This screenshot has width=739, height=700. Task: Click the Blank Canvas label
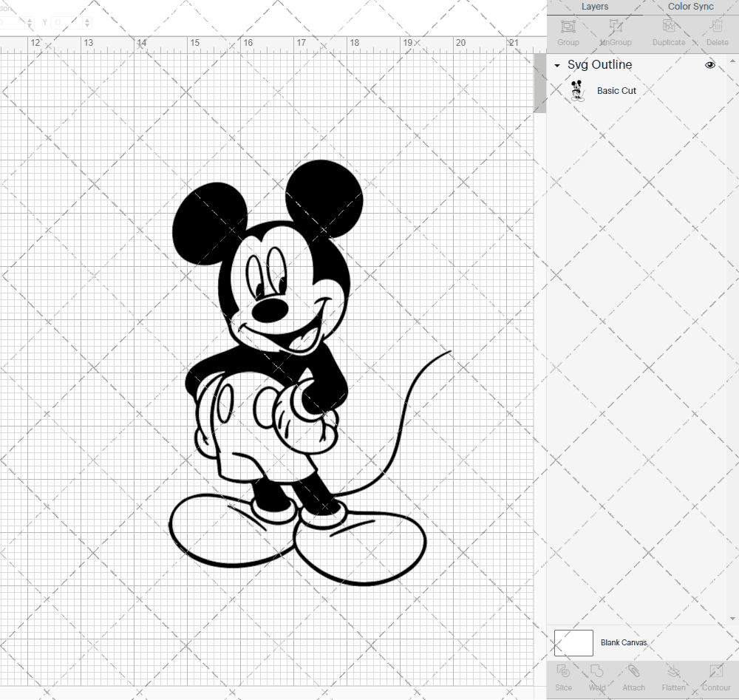point(624,642)
